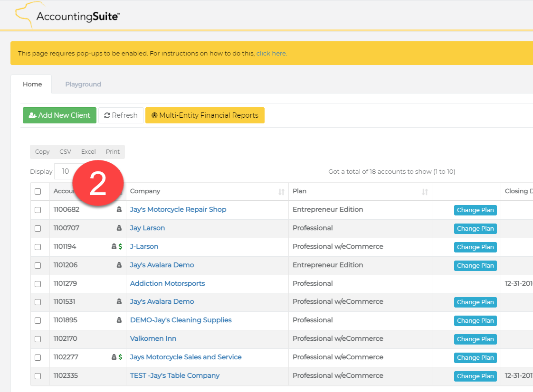Image resolution: width=533 pixels, height=392 pixels.
Task: Open Jays Motorcycle Sales and Service link
Action: [186, 357]
